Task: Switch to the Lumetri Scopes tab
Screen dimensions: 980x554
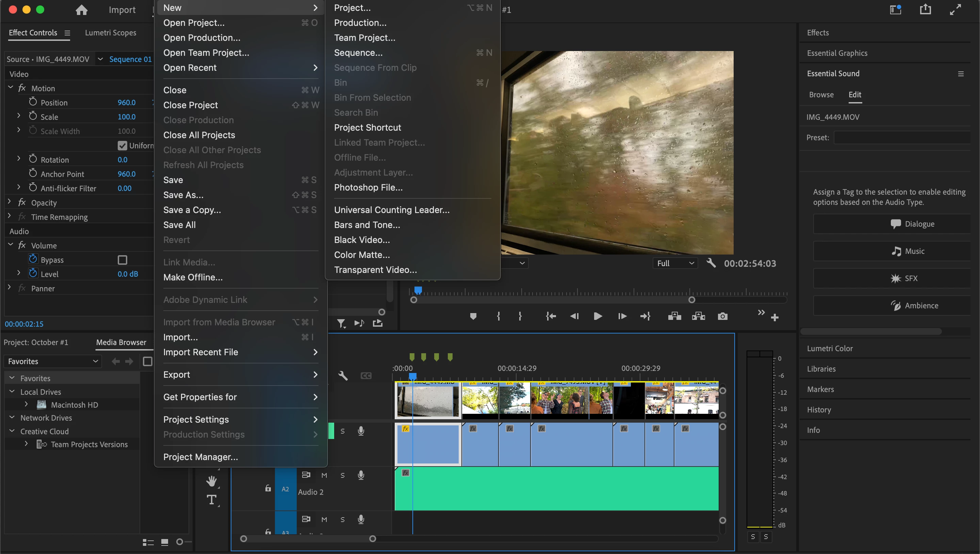Action: (x=110, y=33)
